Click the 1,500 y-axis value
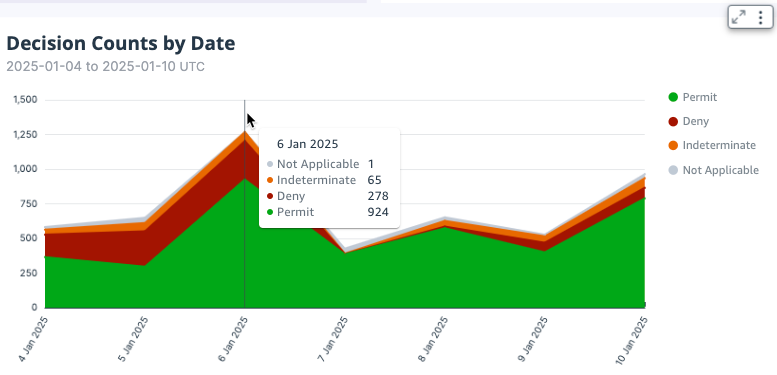 (25, 100)
